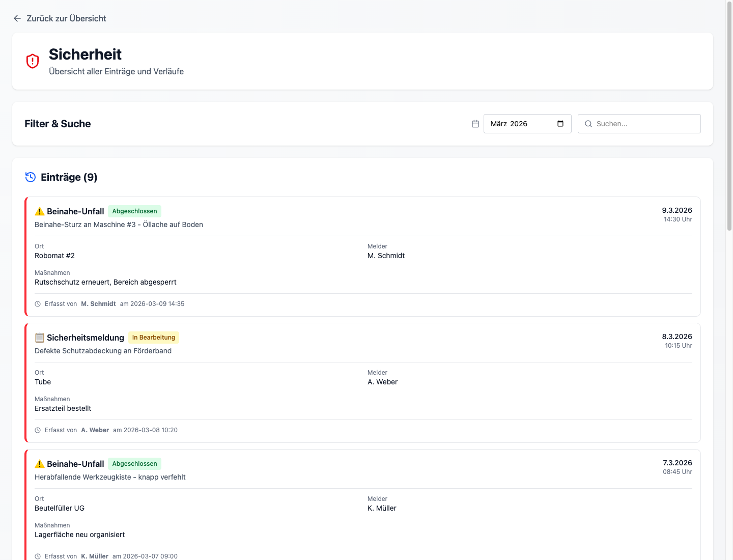Click the back arrow icon
Image resolution: width=733 pixels, height=560 pixels.
[17, 18]
